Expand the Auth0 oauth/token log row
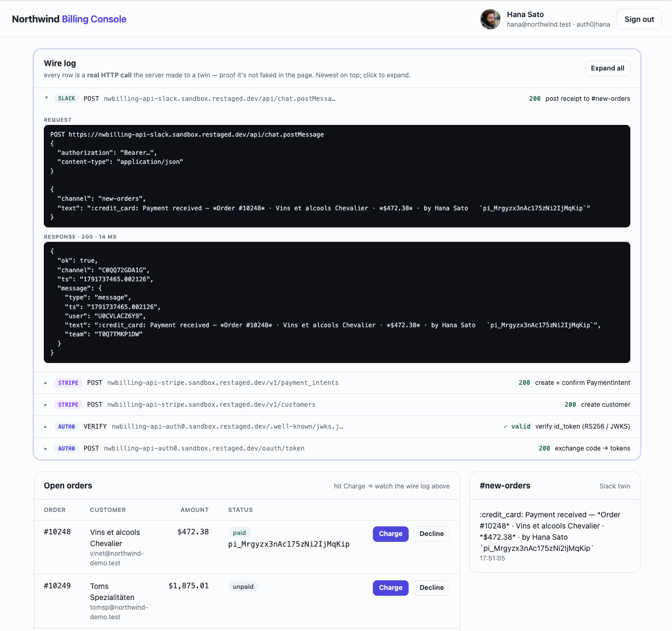 click(337, 448)
